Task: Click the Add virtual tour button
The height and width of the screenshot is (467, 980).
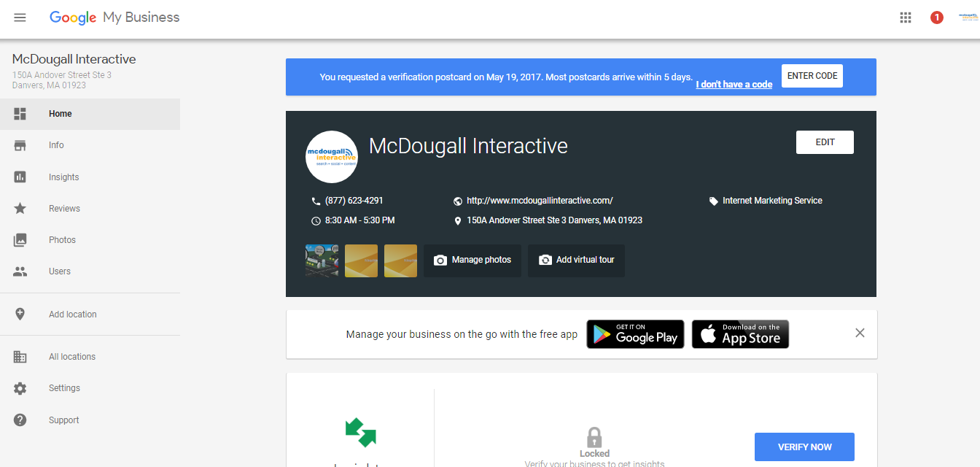Action: pyautogui.click(x=576, y=260)
